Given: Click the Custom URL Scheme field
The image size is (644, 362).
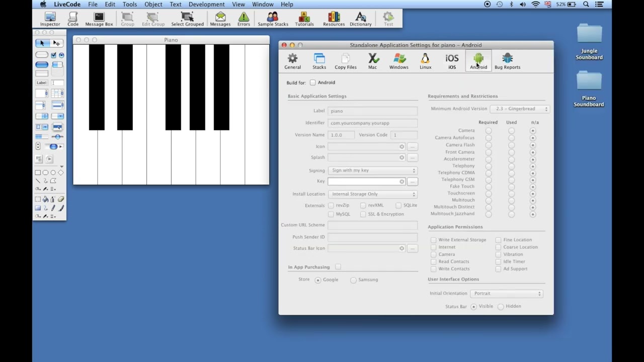Looking at the screenshot, I should [372, 225].
